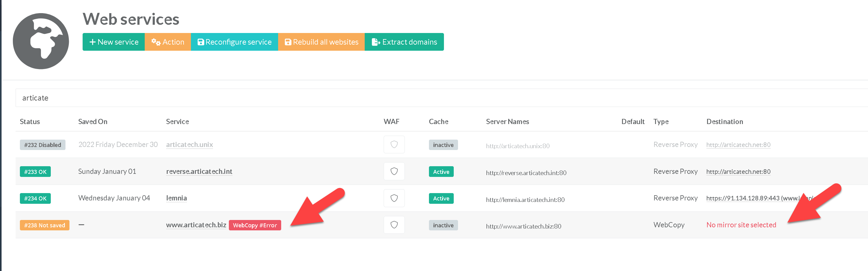Click the WebCopy #Error red badge

tap(255, 225)
